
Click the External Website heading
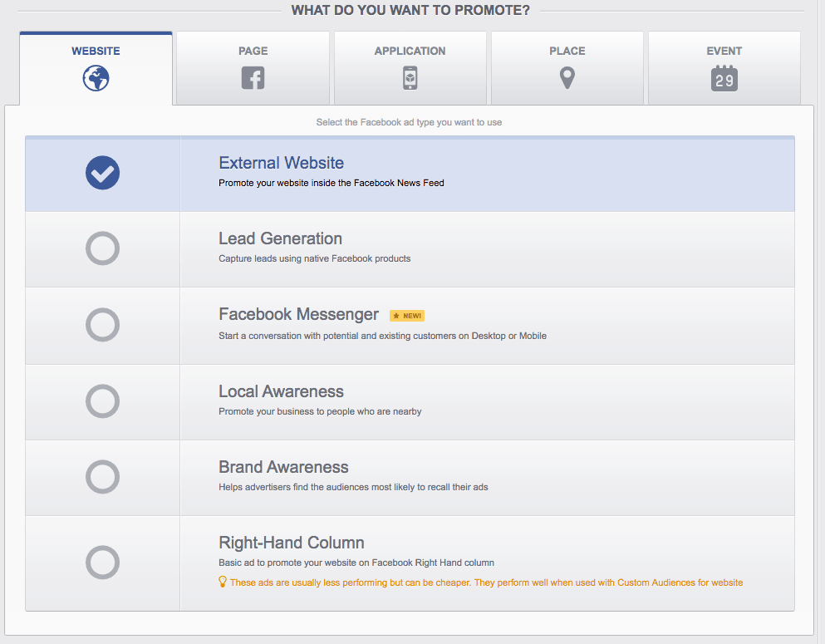282,163
